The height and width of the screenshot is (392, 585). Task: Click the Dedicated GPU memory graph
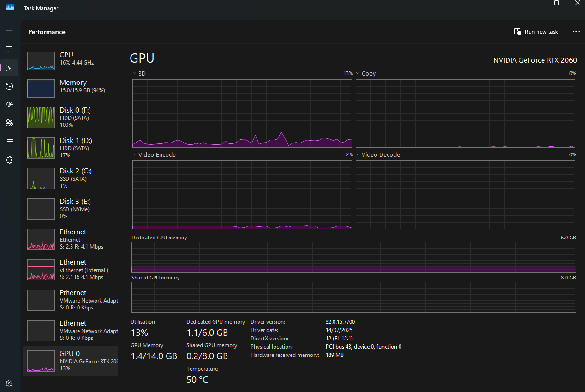[x=354, y=257]
